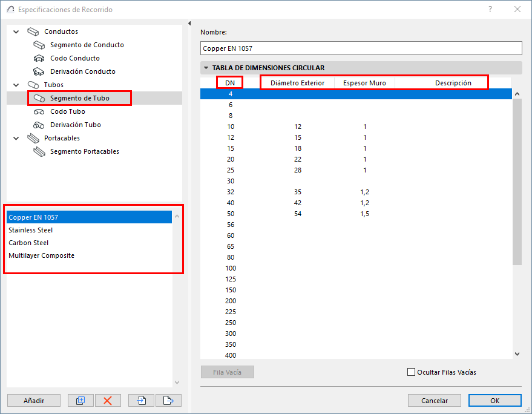Click the Codo Tubo icon
Viewport: 532px width, 414px height.
(x=39, y=111)
